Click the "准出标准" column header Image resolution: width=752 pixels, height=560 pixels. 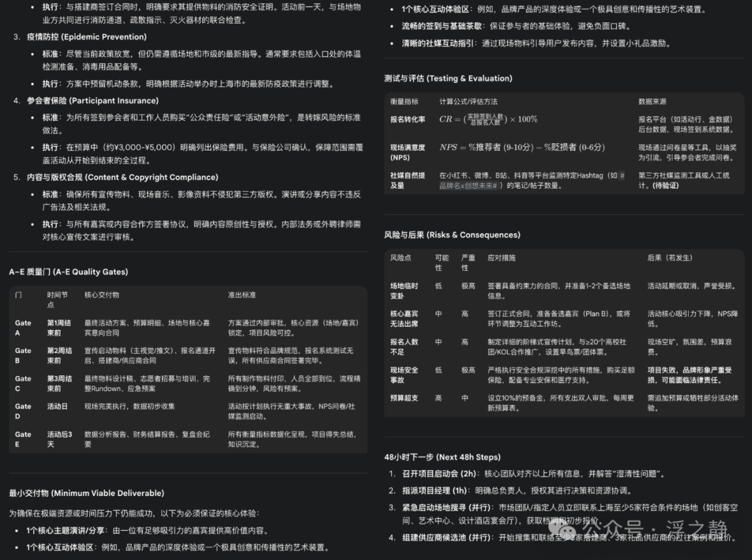(242, 295)
